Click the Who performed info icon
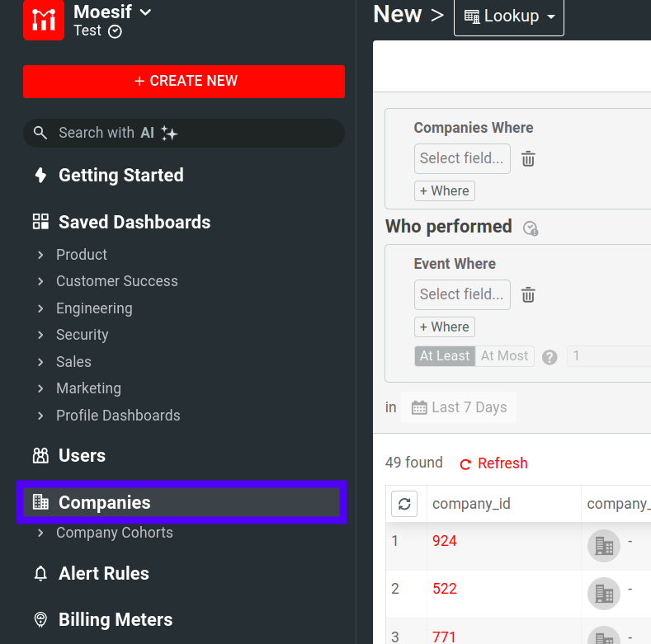651x644 pixels. click(531, 228)
